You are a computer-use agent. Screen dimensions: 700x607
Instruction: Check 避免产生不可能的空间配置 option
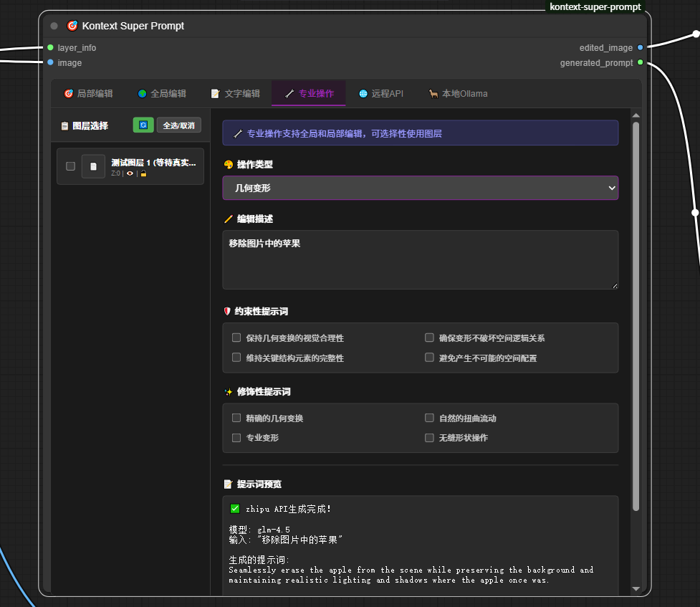(429, 358)
